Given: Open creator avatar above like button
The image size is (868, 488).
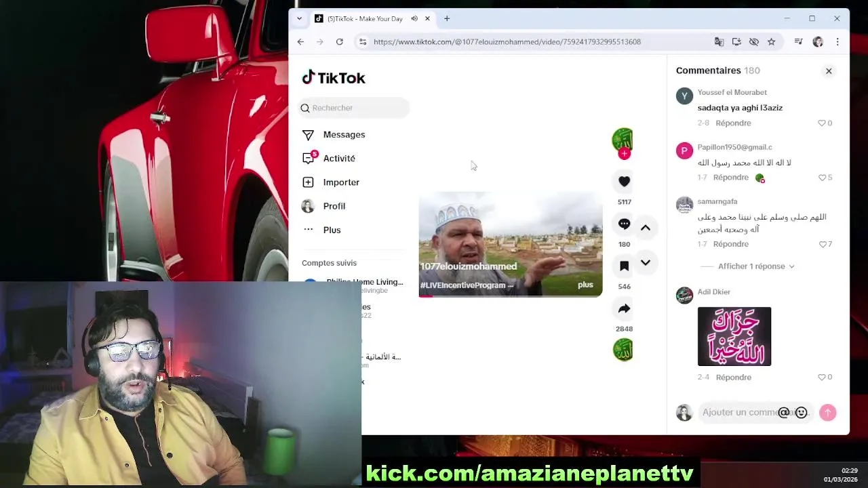Looking at the screenshot, I should 622,139.
